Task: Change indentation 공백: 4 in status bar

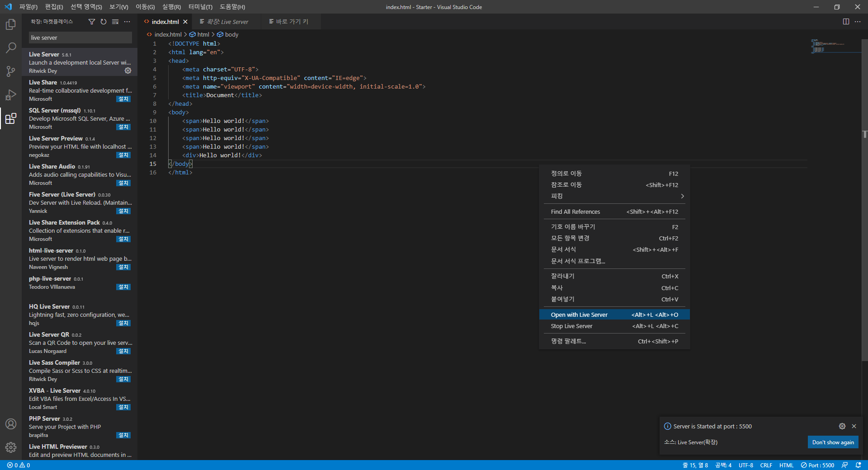Action: [723, 465]
